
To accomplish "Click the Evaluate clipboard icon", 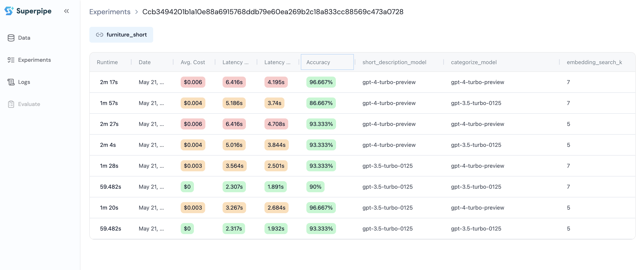I will (11, 104).
